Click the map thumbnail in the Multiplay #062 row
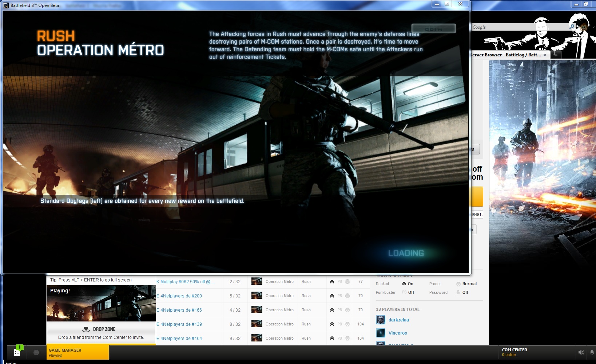Viewport: 596px width, 364px height. pyautogui.click(x=257, y=281)
